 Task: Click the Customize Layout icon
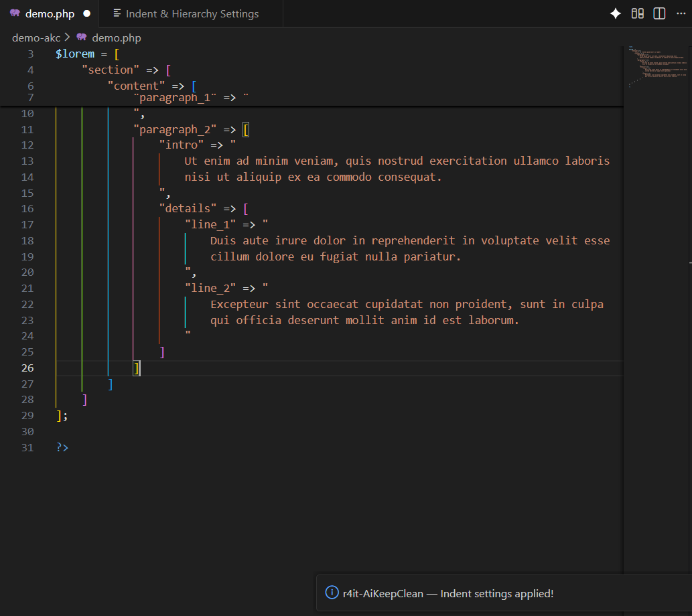(x=637, y=13)
